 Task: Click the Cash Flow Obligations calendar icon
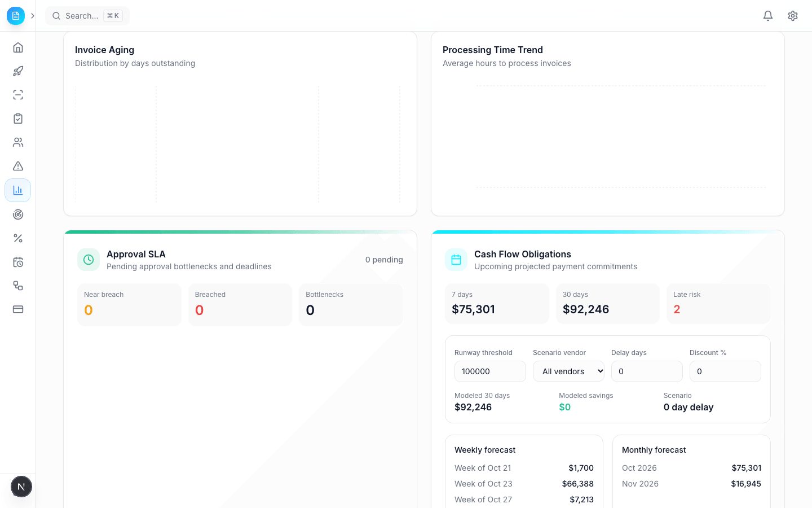coord(456,260)
